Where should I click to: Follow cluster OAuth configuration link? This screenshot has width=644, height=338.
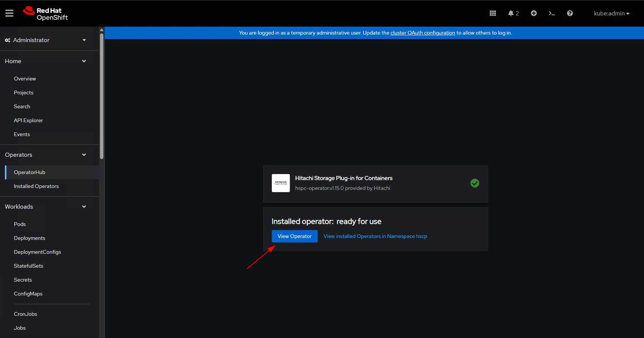[423, 33]
